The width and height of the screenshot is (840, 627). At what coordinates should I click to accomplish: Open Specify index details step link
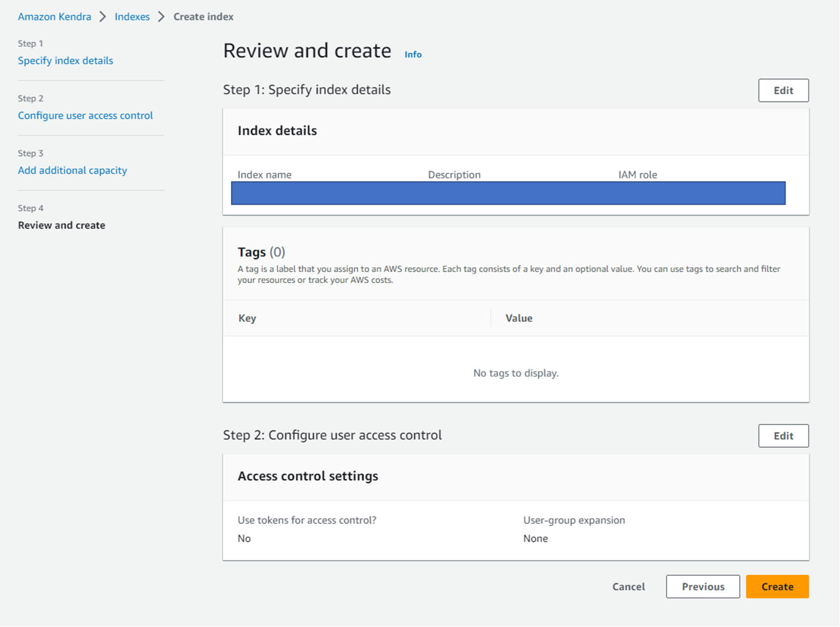tap(65, 61)
